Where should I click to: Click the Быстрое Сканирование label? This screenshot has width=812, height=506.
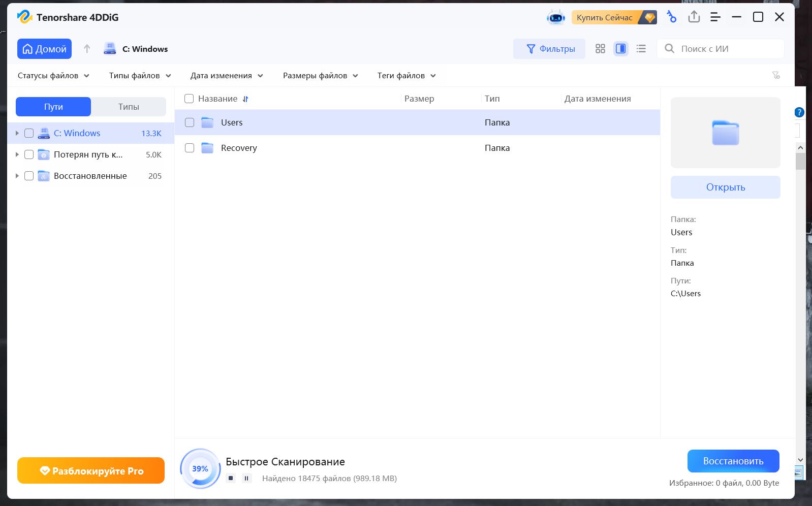(285, 461)
